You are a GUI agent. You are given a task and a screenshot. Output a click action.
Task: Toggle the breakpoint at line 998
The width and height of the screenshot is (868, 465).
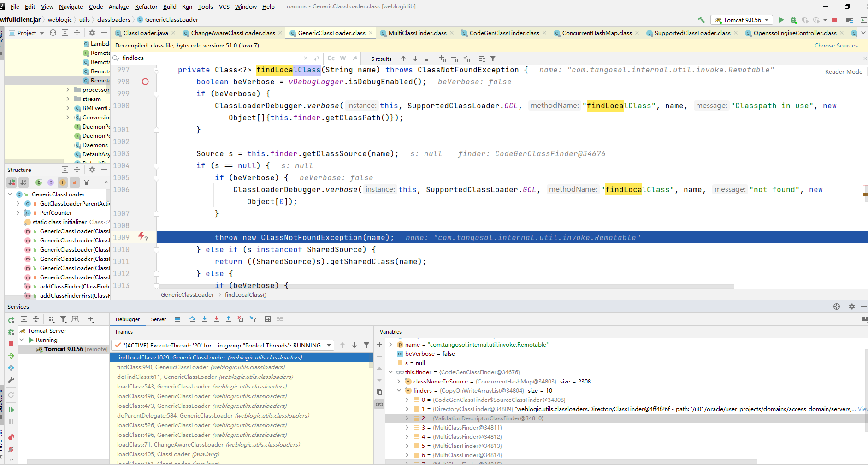coord(145,82)
